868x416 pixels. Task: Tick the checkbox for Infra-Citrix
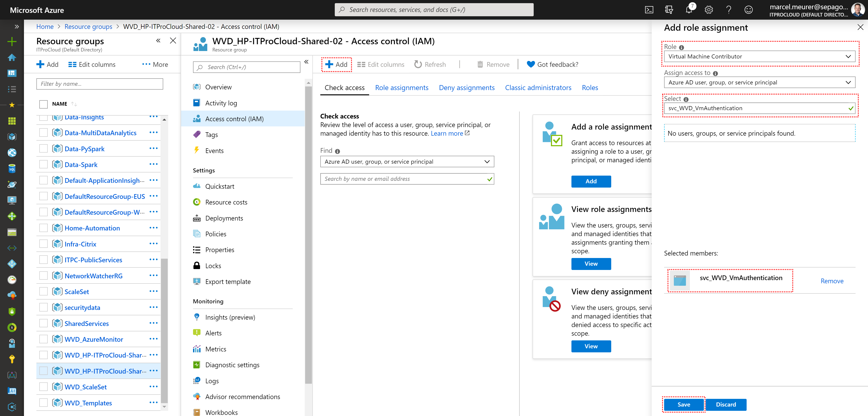(x=43, y=244)
